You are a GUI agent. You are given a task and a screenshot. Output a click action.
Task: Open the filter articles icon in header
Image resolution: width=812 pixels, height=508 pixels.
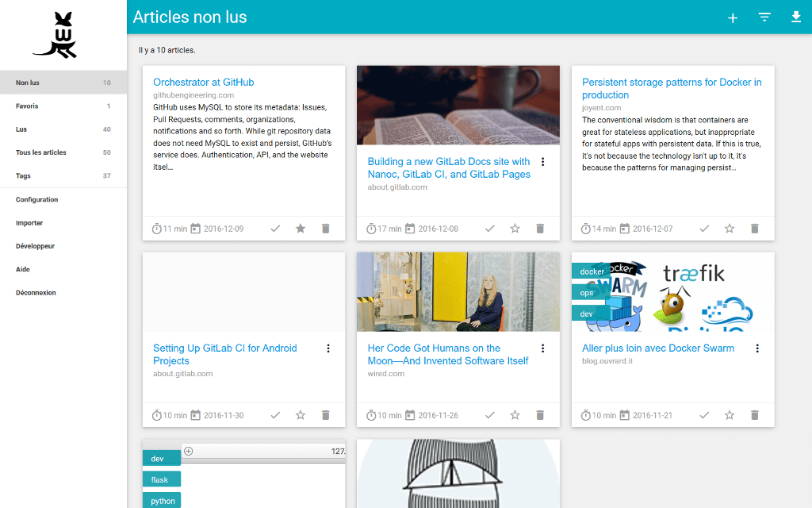(764, 17)
